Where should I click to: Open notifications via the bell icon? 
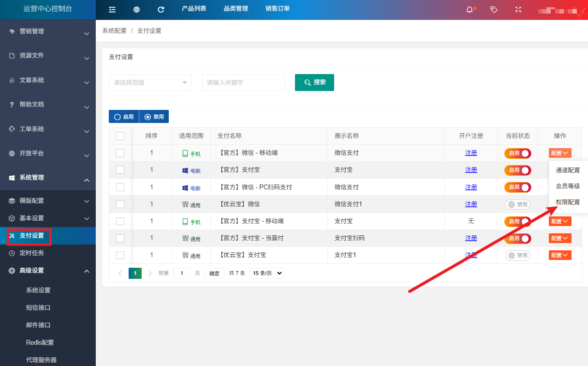click(470, 9)
